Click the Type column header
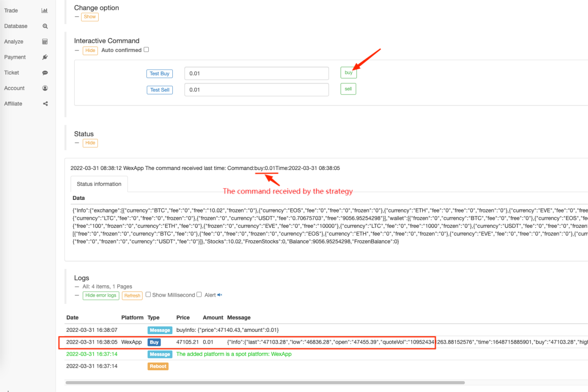 (153, 317)
